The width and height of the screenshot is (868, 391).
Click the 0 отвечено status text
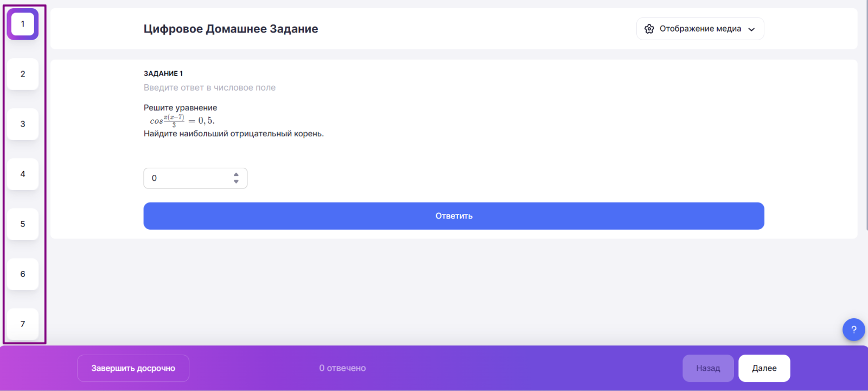(342, 368)
